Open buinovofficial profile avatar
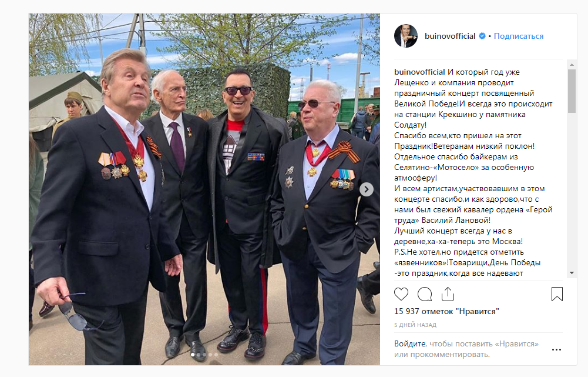This screenshot has width=588, height=377. coord(406,36)
